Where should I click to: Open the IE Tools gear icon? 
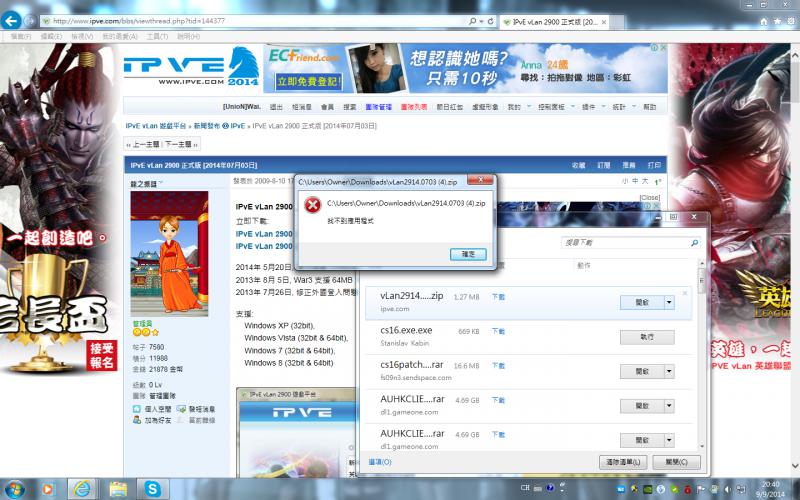[791, 21]
